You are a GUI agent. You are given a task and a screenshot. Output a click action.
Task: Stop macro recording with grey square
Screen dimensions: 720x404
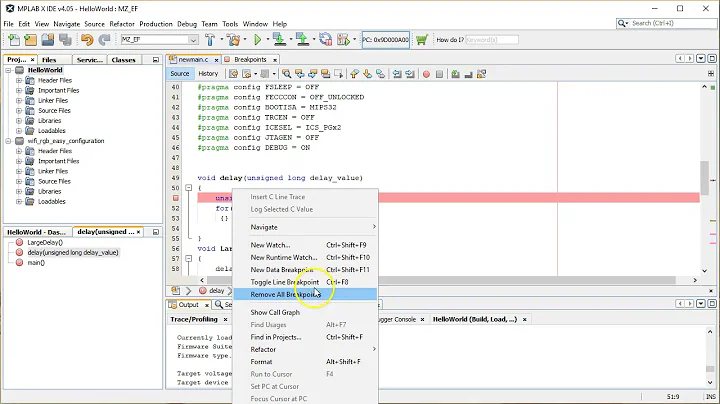coord(439,74)
